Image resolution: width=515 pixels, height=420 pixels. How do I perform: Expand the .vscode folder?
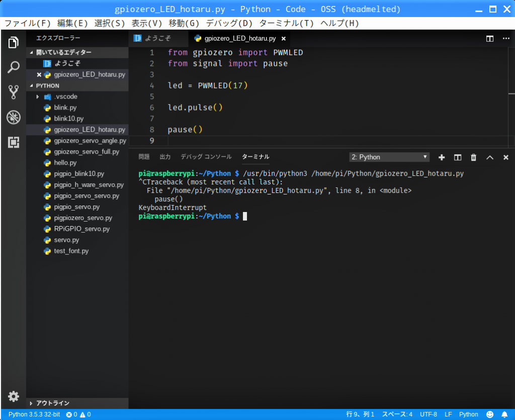65,96
